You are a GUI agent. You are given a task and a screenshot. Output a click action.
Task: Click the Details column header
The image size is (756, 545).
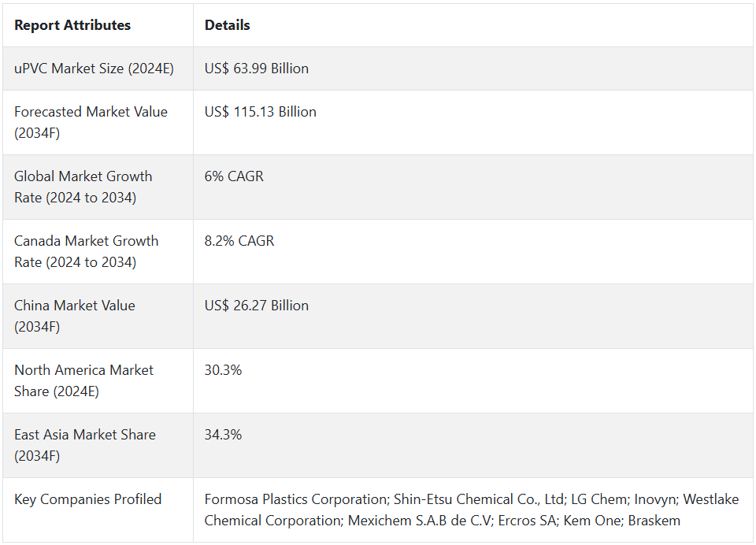pyautogui.click(x=227, y=25)
